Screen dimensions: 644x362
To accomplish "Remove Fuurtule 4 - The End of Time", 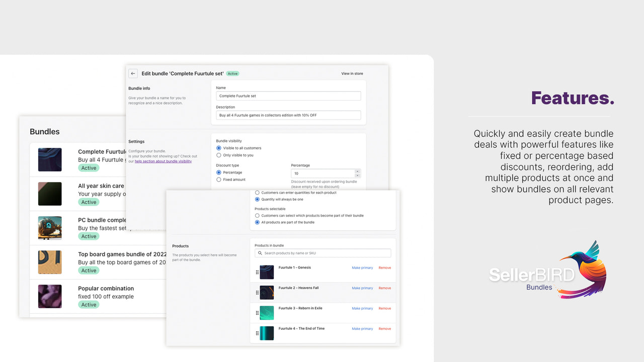I will (385, 329).
